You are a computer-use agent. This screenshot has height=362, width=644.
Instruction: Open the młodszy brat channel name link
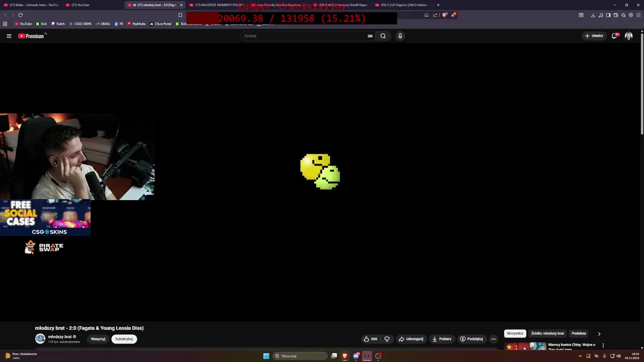pyautogui.click(x=60, y=337)
